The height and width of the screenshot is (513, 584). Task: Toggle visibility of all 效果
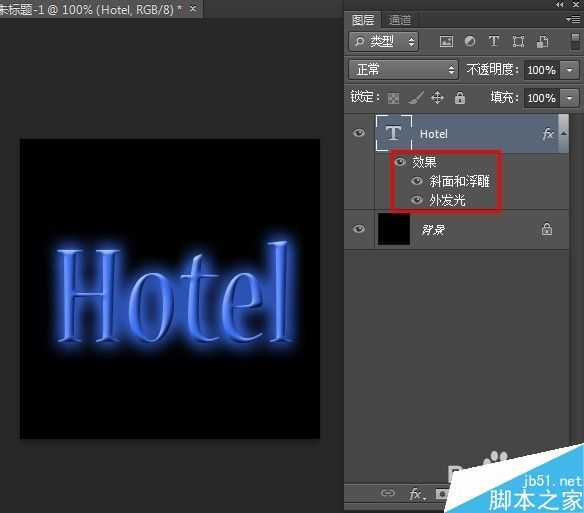[x=400, y=162]
